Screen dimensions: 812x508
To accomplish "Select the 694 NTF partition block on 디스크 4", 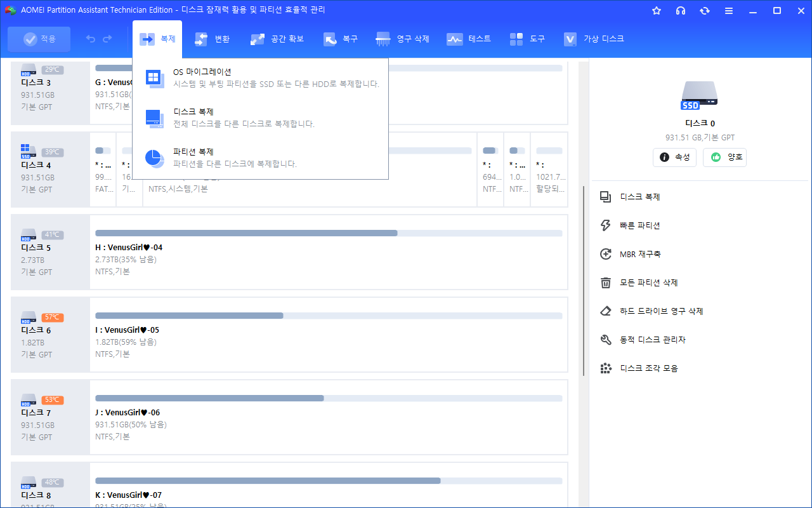I will pyautogui.click(x=490, y=170).
